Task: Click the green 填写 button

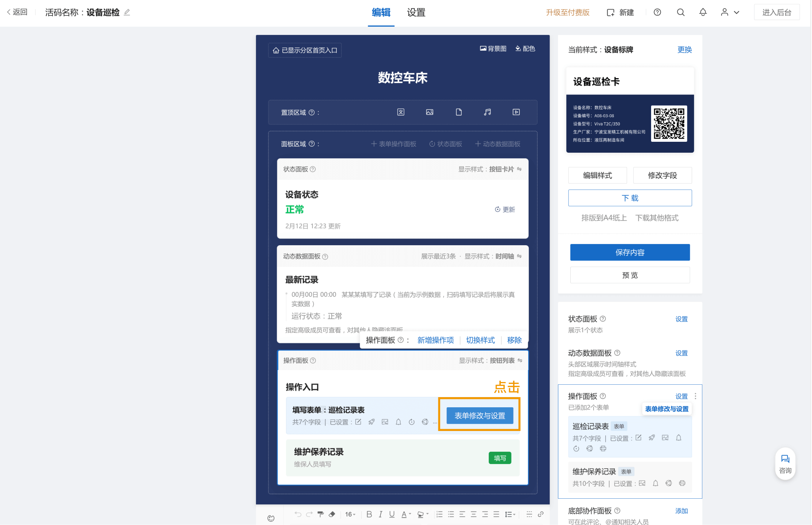Action: [500, 458]
